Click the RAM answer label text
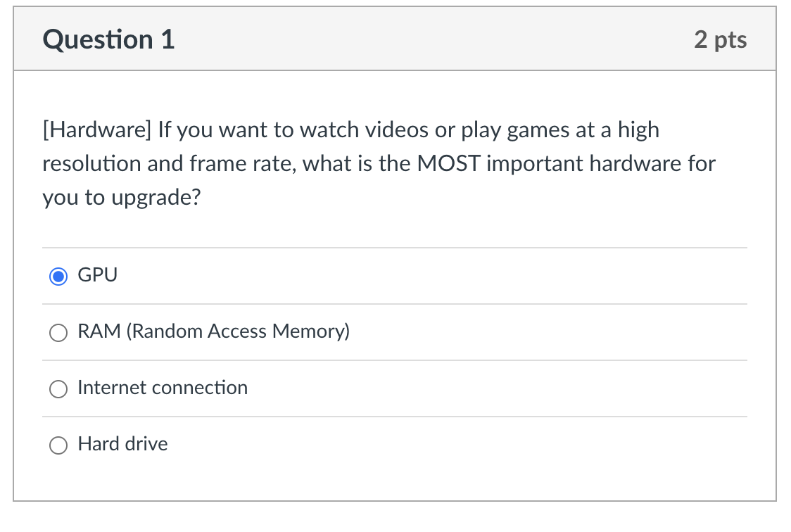Screen dimensions: 791x532 point(214,331)
